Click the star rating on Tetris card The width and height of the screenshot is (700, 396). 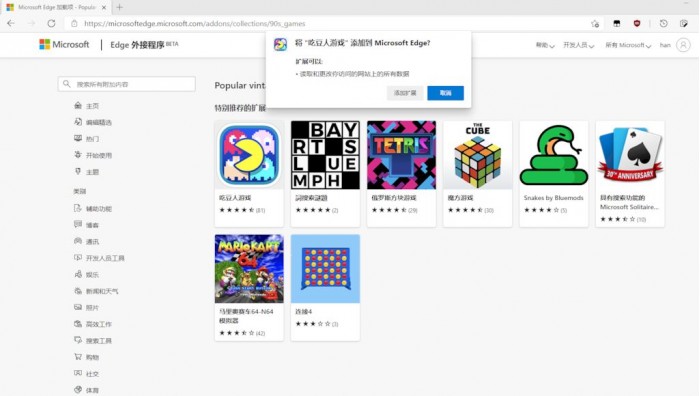pyautogui.click(x=389, y=210)
